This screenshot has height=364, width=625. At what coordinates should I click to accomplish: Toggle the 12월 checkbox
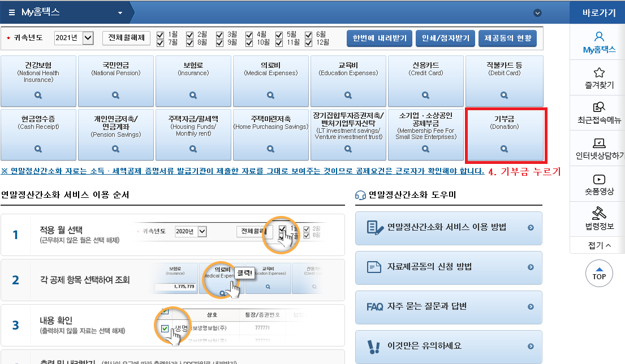308,42
